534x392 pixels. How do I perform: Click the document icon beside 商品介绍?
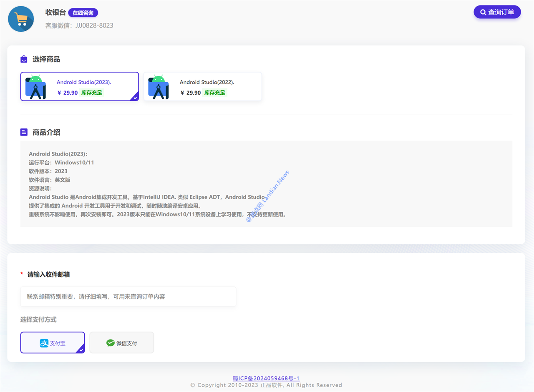tap(24, 132)
